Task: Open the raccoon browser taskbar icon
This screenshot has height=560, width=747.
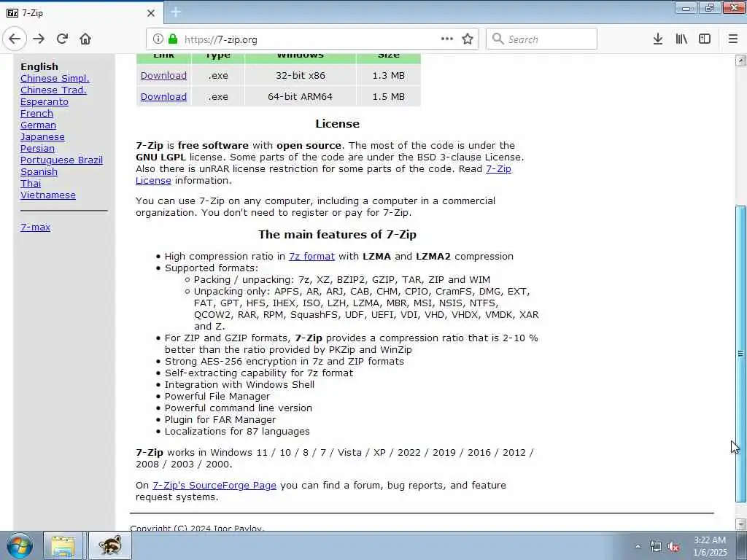Action: 110,545
